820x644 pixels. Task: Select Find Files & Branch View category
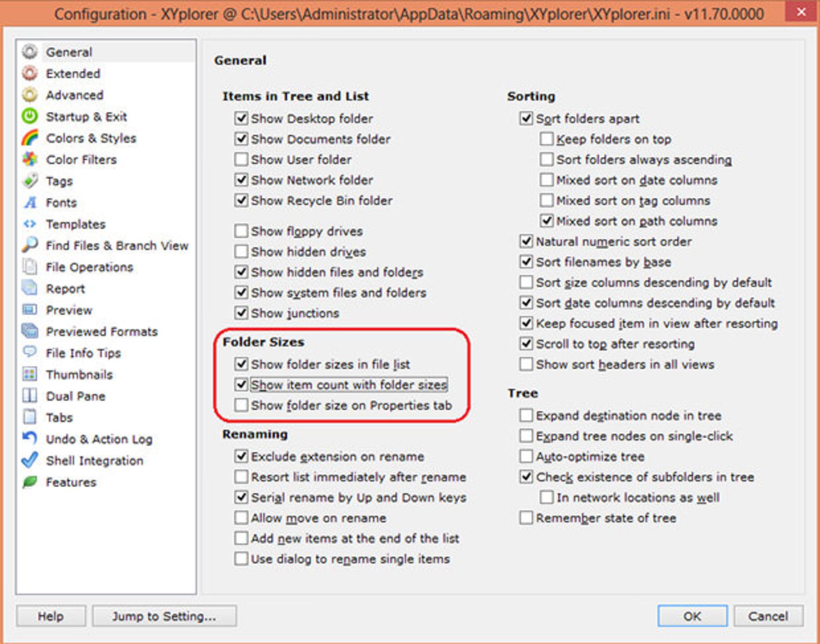(117, 246)
